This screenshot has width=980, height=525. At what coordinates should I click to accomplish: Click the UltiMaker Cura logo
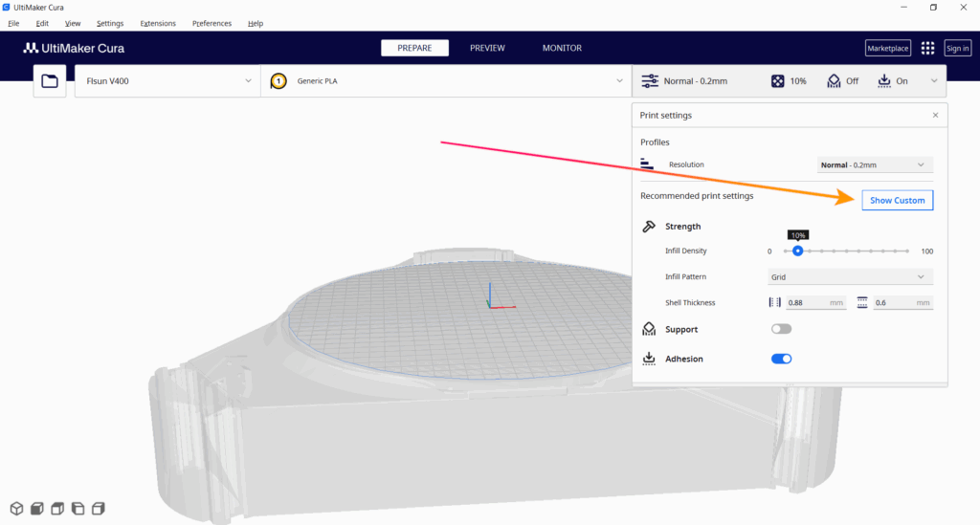tap(74, 48)
